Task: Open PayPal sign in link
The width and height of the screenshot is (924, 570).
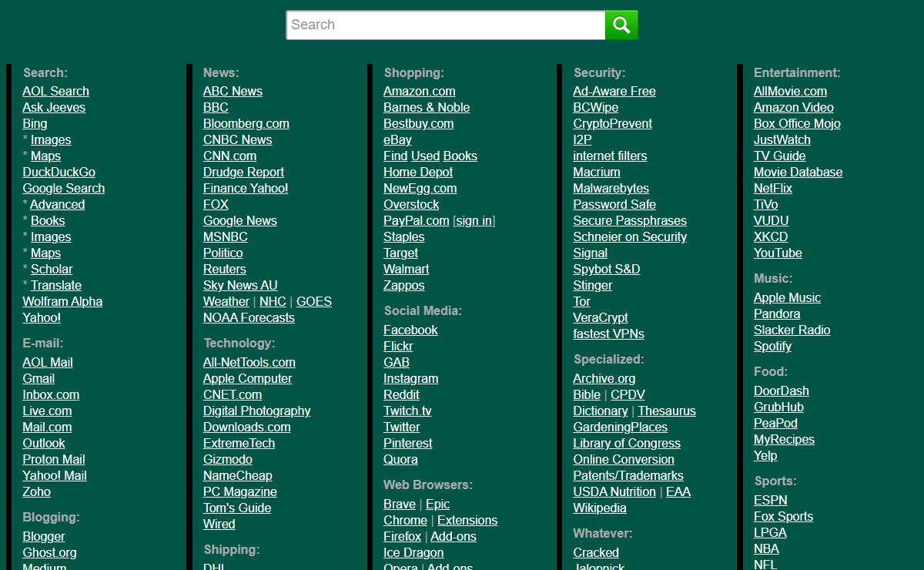Action: coord(474,220)
